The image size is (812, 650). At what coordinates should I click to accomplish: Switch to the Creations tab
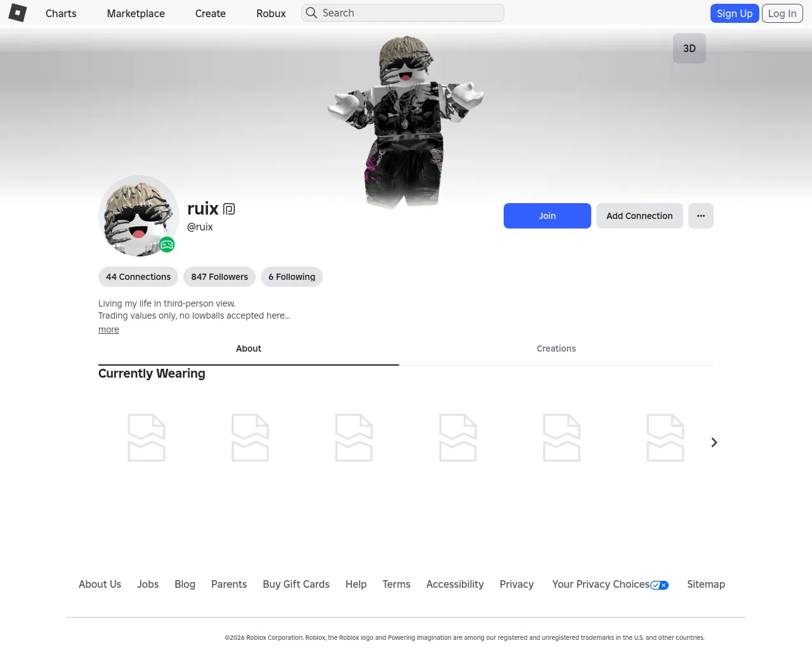click(x=556, y=348)
